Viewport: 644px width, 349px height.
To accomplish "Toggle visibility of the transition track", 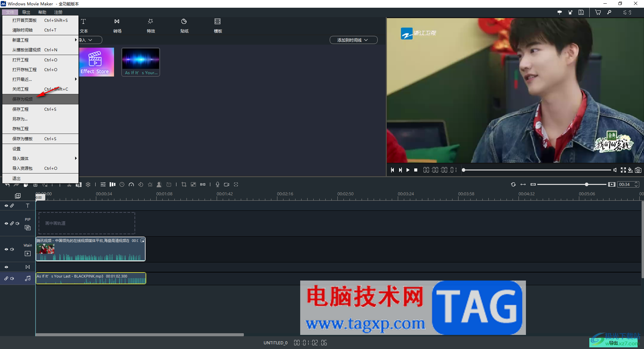I will (x=6, y=267).
